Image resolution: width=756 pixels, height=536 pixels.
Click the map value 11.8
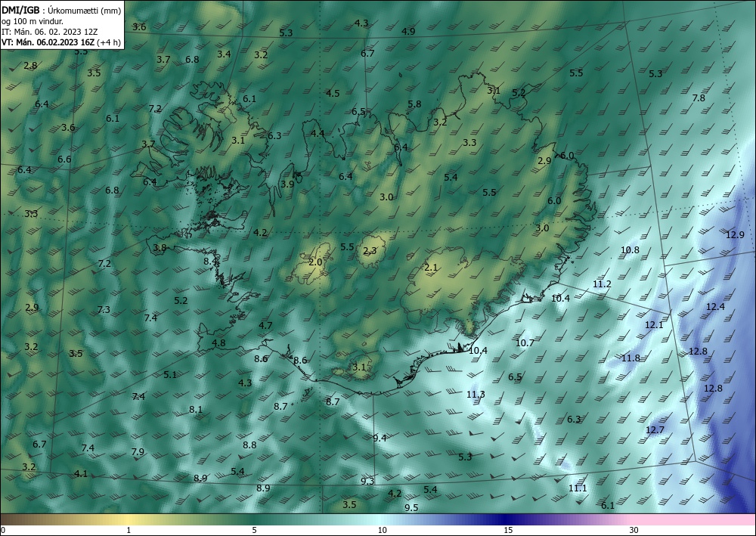pos(631,358)
